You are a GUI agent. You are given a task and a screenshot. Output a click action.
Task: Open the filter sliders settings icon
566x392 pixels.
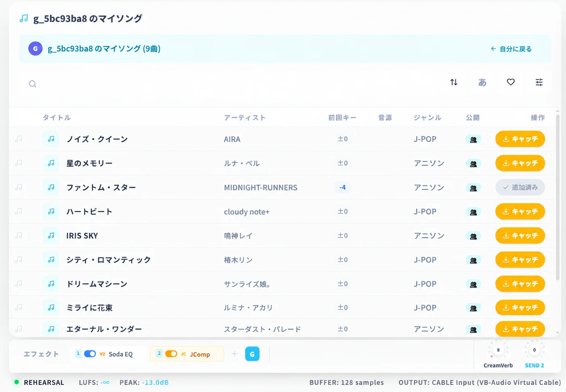point(539,82)
